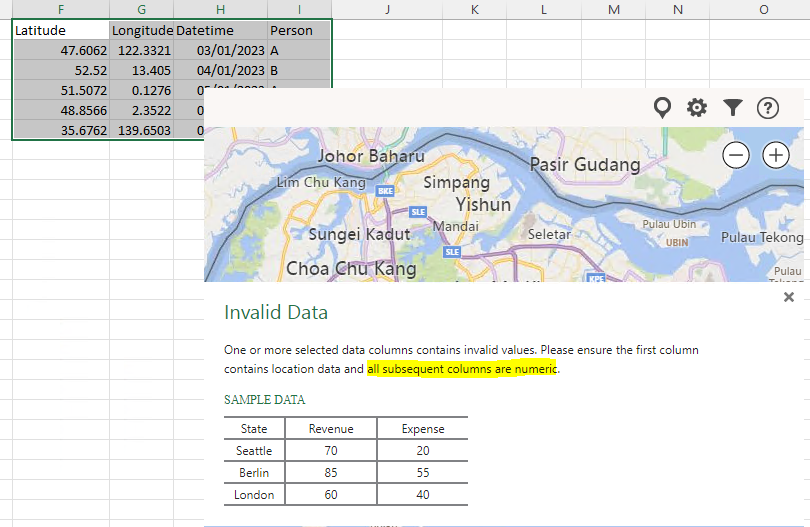Click Lim Chu Kang label on map
This screenshot has width=810, height=527.
321,182
